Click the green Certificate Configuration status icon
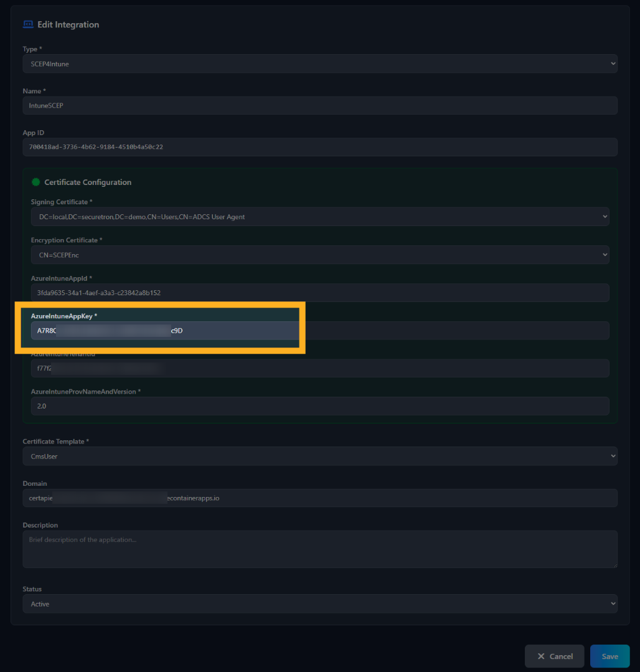This screenshot has height=672, width=640. coord(35,182)
